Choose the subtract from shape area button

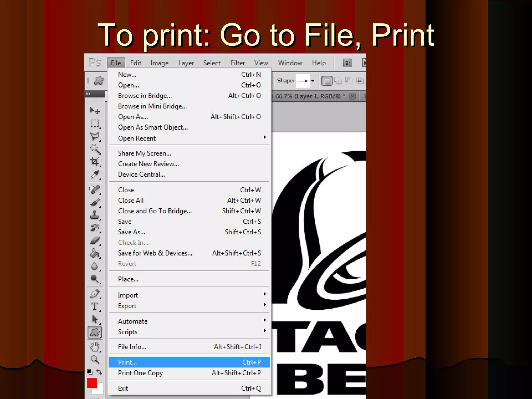coord(349,81)
